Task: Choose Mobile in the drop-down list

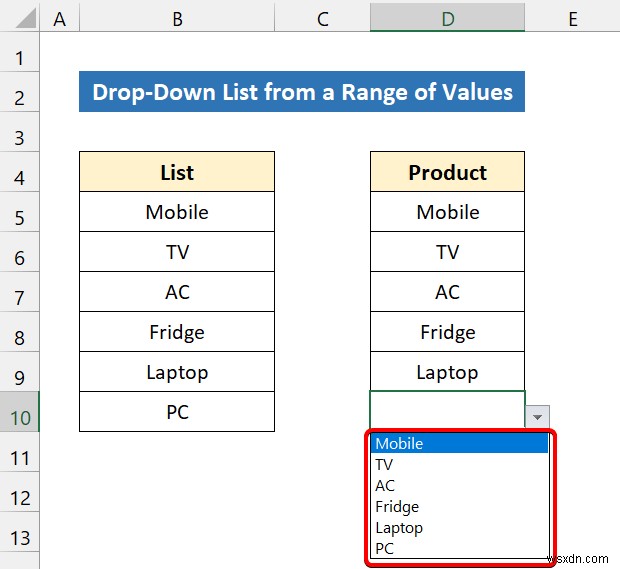Action: tap(459, 443)
